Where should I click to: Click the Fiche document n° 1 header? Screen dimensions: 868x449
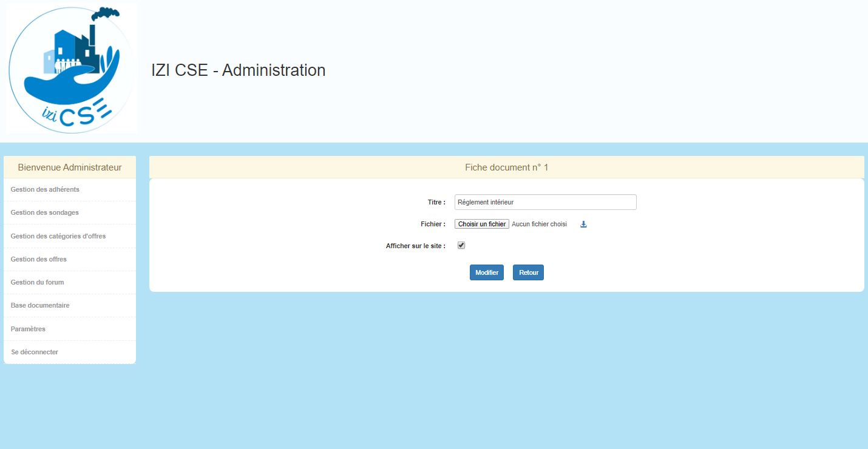[x=506, y=167]
